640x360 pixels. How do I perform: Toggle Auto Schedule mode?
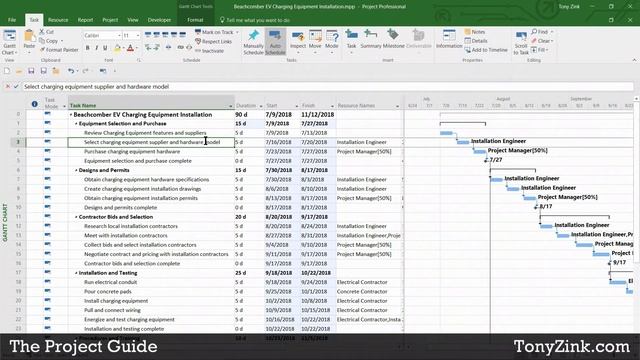pos(275,42)
